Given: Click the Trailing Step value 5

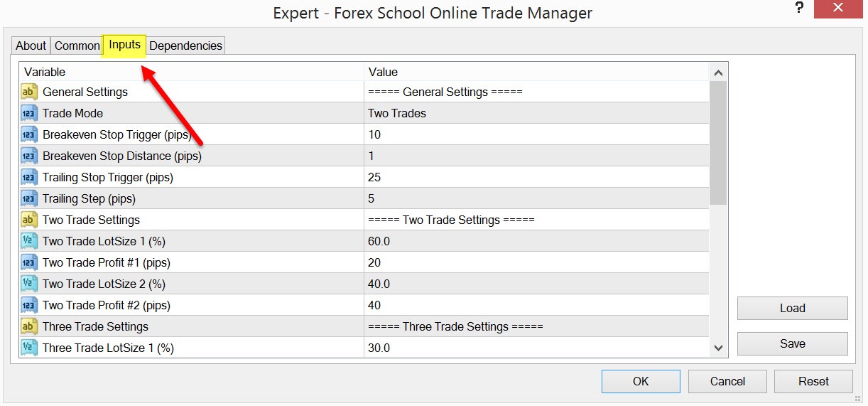Looking at the screenshot, I should 371,198.
